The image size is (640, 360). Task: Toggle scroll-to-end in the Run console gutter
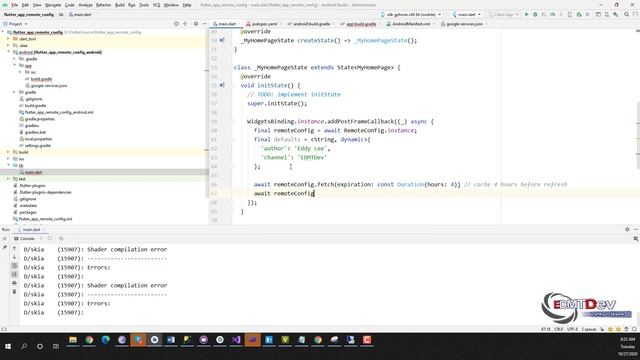point(14,274)
